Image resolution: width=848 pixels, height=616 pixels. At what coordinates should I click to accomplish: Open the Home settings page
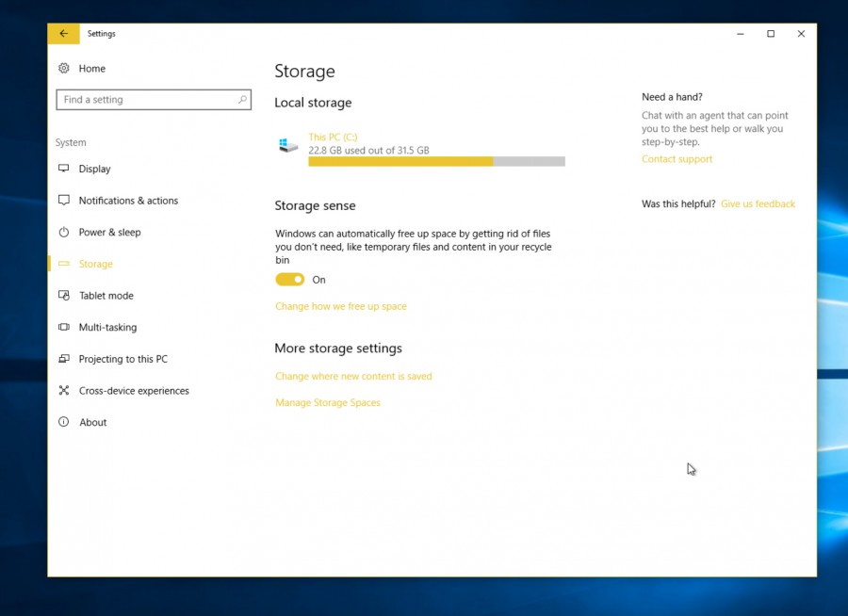[92, 68]
